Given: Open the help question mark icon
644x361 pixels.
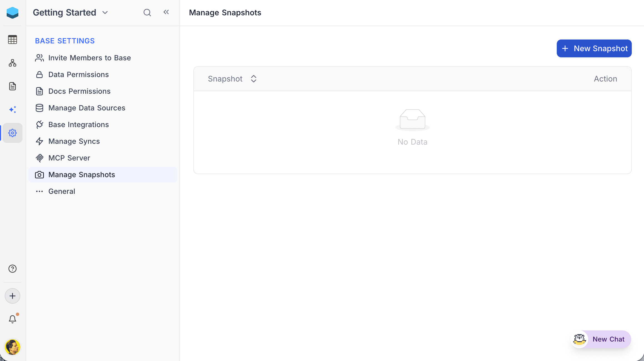Looking at the screenshot, I should (x=13, y=269).
